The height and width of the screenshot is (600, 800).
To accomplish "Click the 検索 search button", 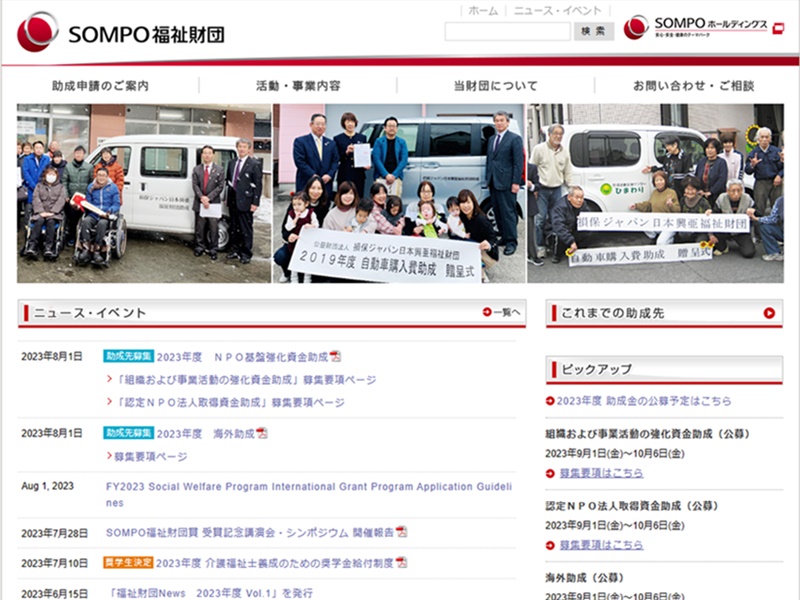I will click(x=594, y=31).
